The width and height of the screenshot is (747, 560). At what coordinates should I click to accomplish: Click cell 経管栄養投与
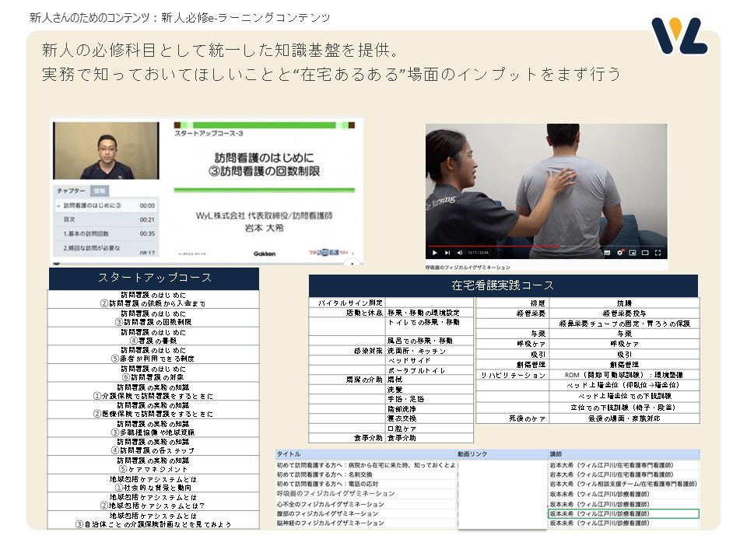pos(624,313)
